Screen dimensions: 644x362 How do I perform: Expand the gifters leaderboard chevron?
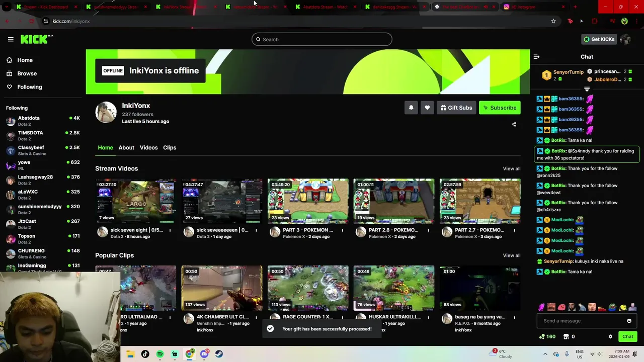click(x=587, y=89)
